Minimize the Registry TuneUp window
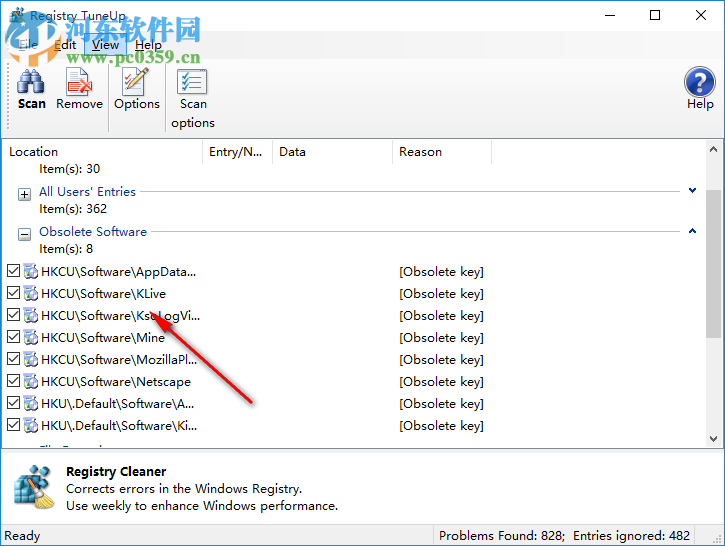The height and width of the screenshot is (546, 725). [x=610, y=15]
